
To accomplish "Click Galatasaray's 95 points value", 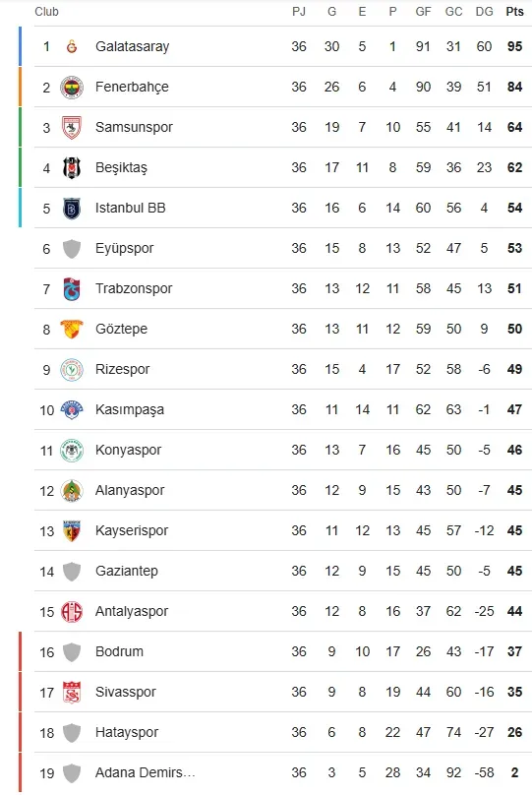I will [514, 46].
